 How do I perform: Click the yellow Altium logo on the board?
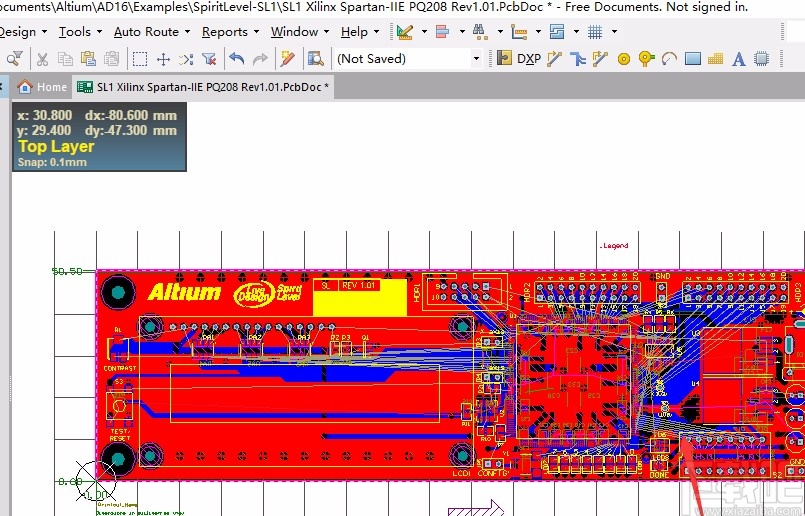click(x=184, y=293)
